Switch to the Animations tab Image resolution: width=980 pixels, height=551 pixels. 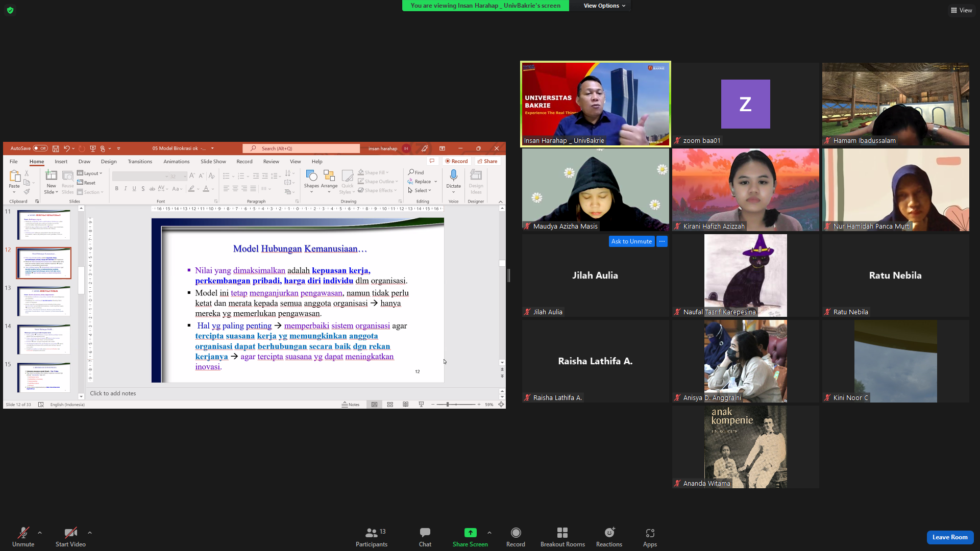(x=176, y=161)
